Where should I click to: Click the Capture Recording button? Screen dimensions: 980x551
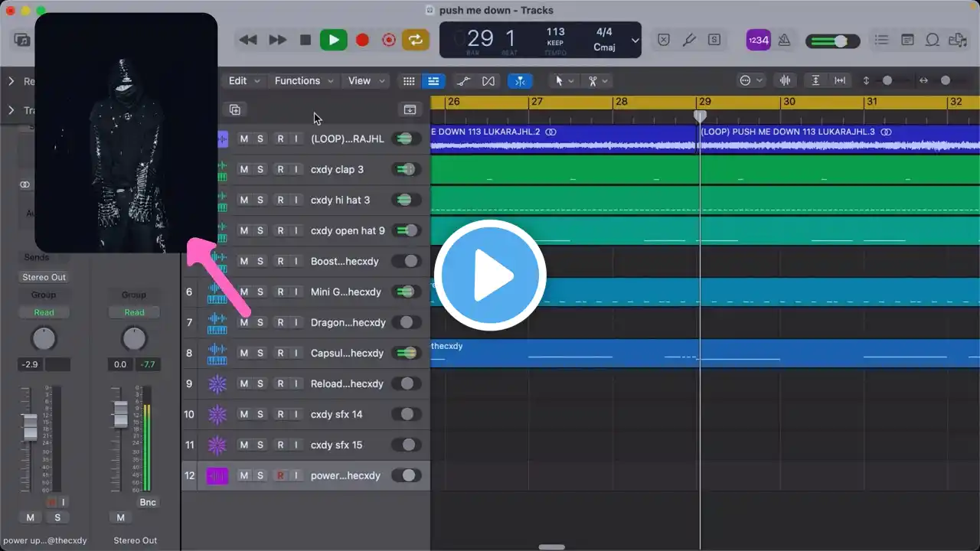point(389,40)
